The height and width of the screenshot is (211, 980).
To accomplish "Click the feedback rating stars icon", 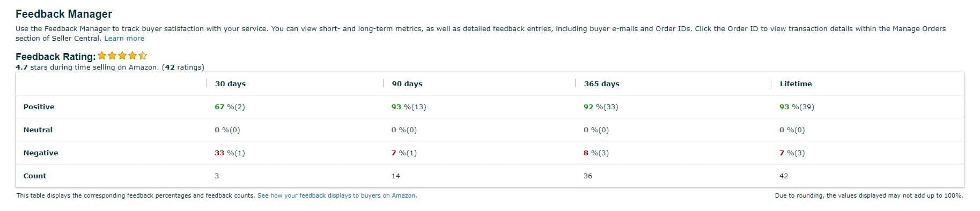I will tap(122, 56).
